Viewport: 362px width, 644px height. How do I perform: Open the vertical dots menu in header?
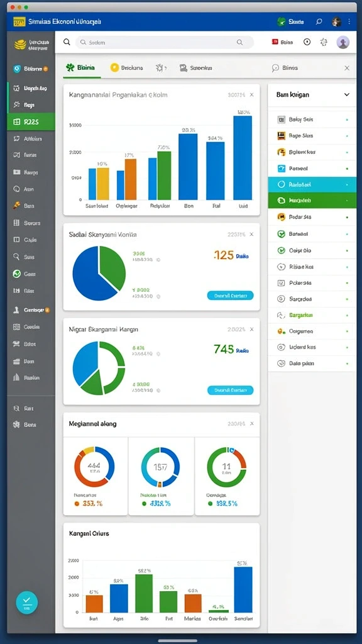click(349, 22)
